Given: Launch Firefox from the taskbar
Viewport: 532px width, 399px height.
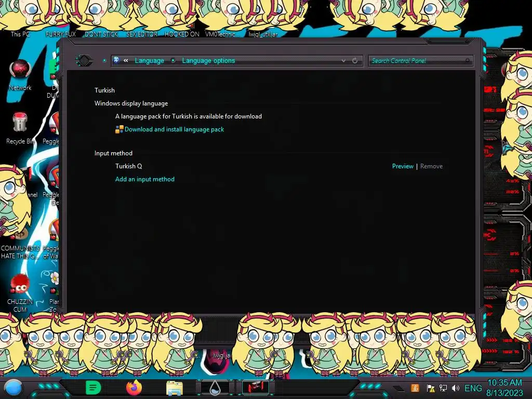Looking at the screenshot, I should coord(134,388).
